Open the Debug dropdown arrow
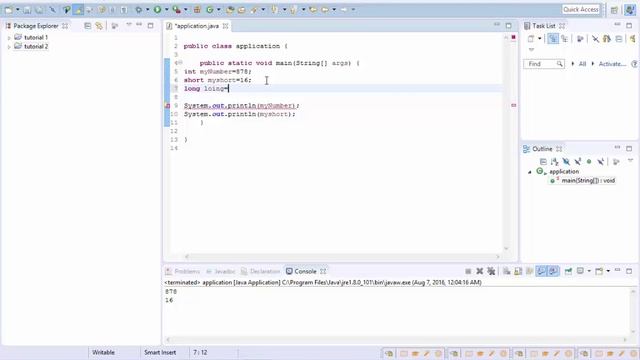640x360 pixels. tap(147, 9)
